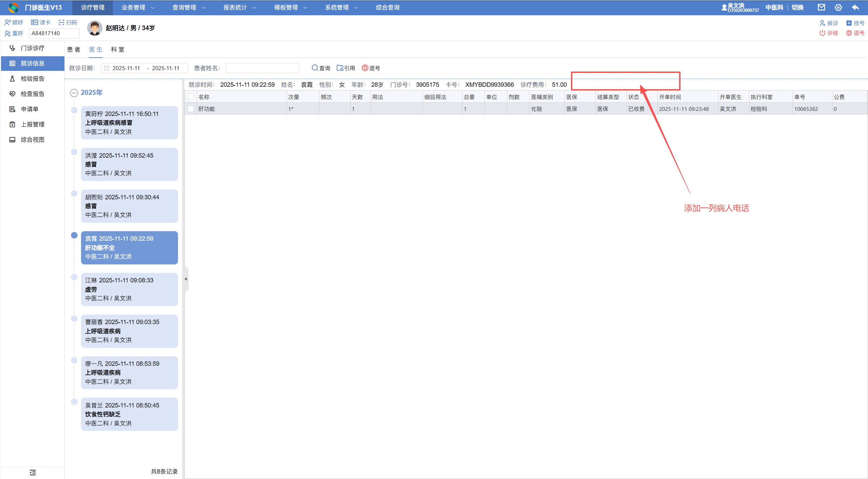Click the 读卡 card reader icon
The image size is (868, 479).
click(35, 22)
